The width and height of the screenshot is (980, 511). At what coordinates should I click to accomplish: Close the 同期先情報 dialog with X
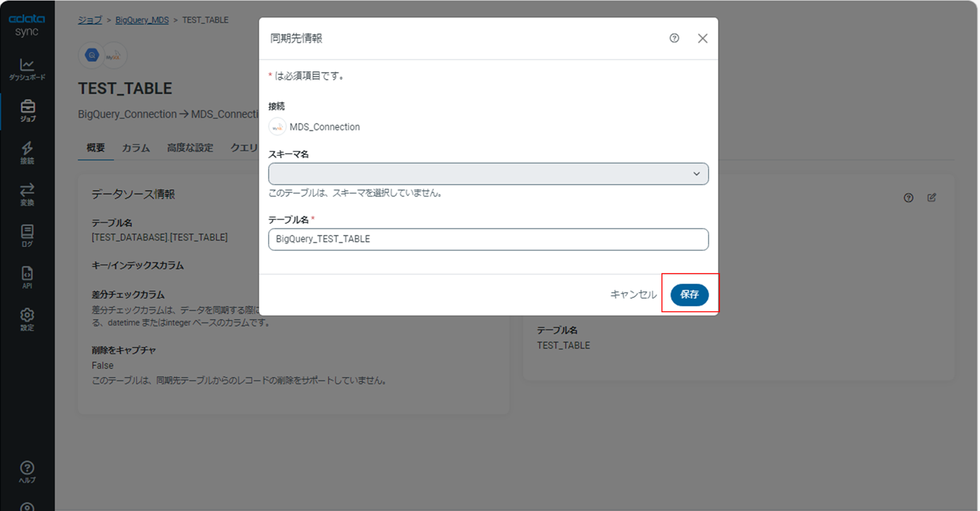pyautogui.click(x=702, y=38)
